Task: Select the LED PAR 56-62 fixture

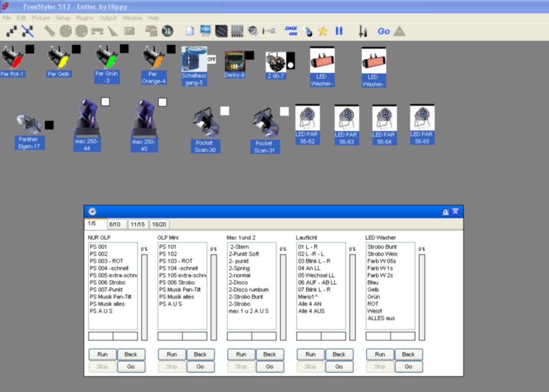Action: pyautogui.click(x=307, y=118)
